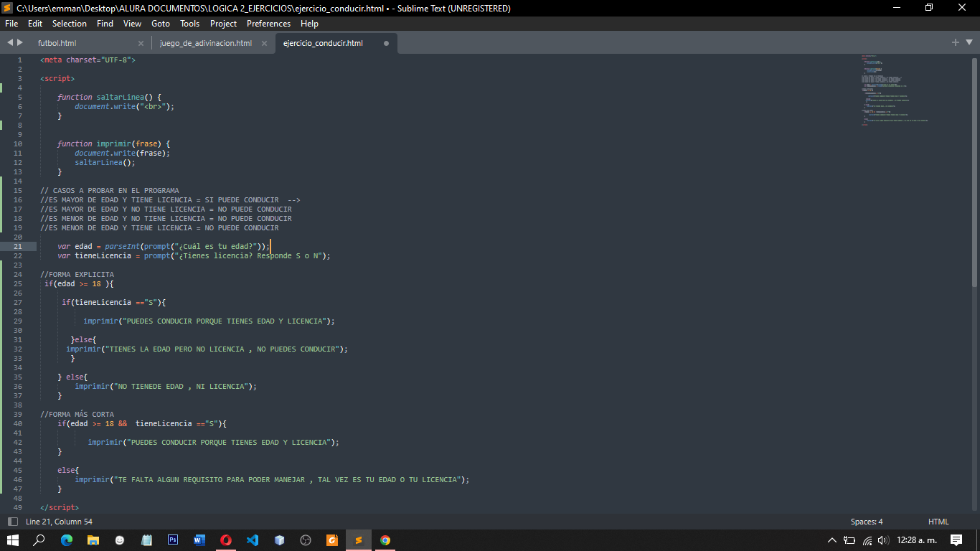
Task: Click the "//FORMA MÁS CORTA" comment
Action: click(x=77, y=414)
